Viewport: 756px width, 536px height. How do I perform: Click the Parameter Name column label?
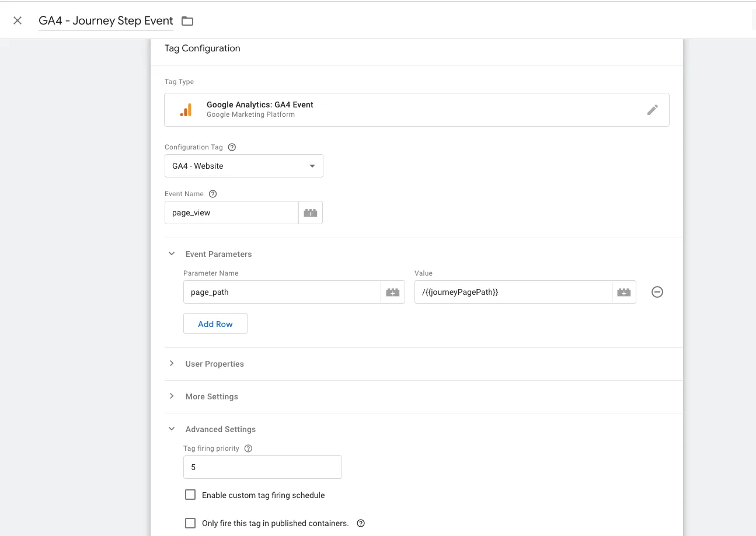(x=211, y=273)
